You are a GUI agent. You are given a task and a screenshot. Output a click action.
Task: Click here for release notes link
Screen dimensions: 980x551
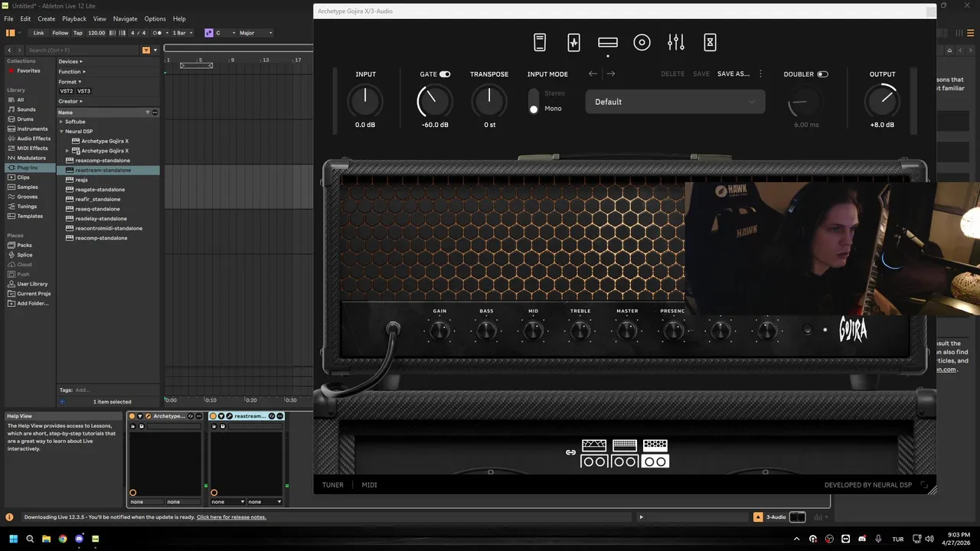coord(231,517)
